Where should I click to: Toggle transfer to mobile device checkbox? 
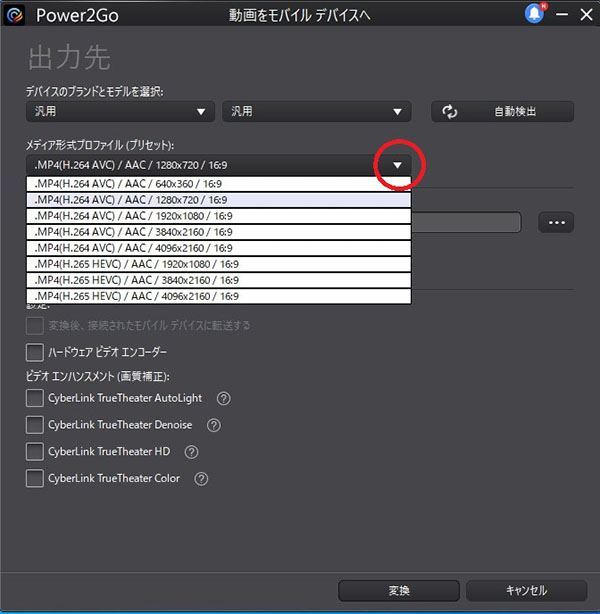tap(35, 326)
